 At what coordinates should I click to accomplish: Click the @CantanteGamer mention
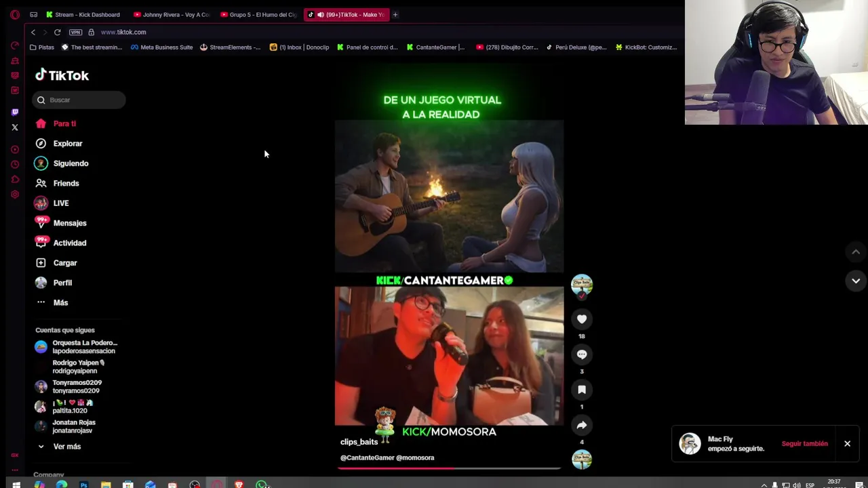click(x=368, y=457)
